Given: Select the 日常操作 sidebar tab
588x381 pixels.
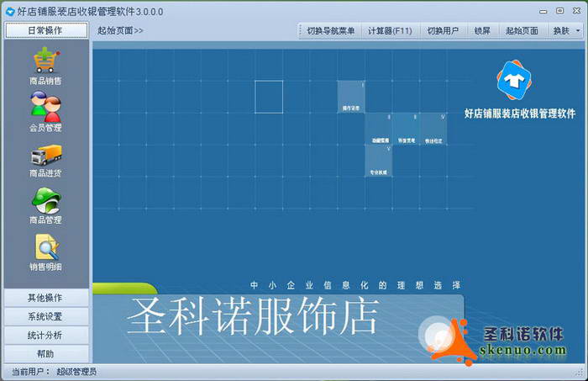Looking at the screenshot, I should [45, 30].
